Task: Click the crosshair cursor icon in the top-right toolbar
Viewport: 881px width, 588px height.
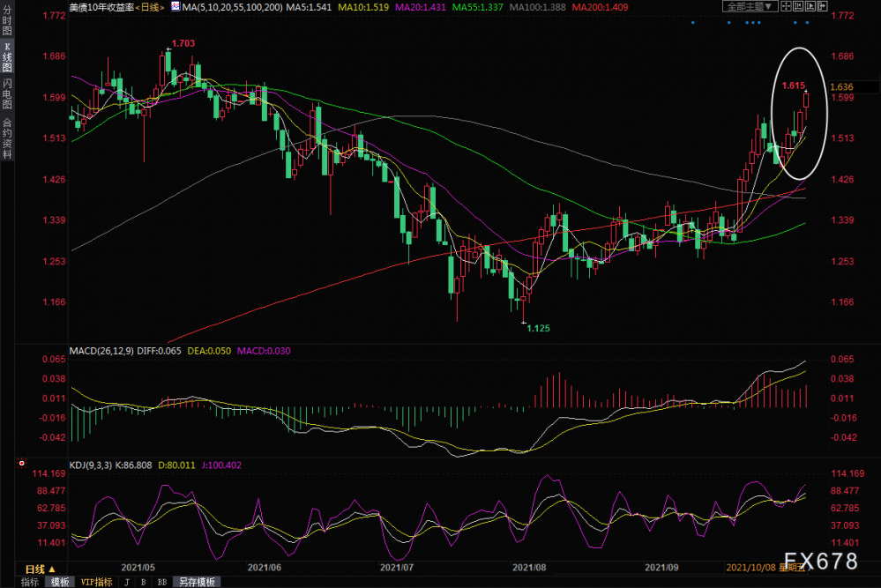Action: click(786, 6)
